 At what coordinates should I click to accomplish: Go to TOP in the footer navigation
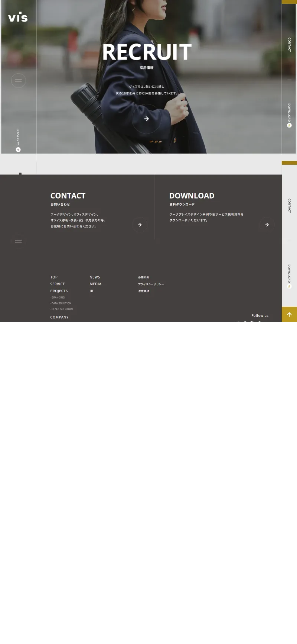pos(54,277)
